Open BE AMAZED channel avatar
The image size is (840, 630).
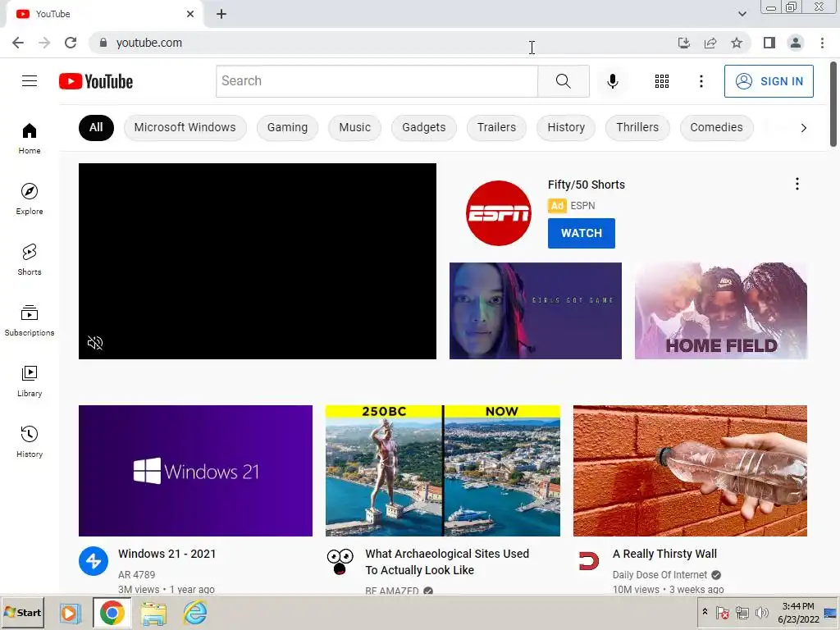click(x=340, y=561)
